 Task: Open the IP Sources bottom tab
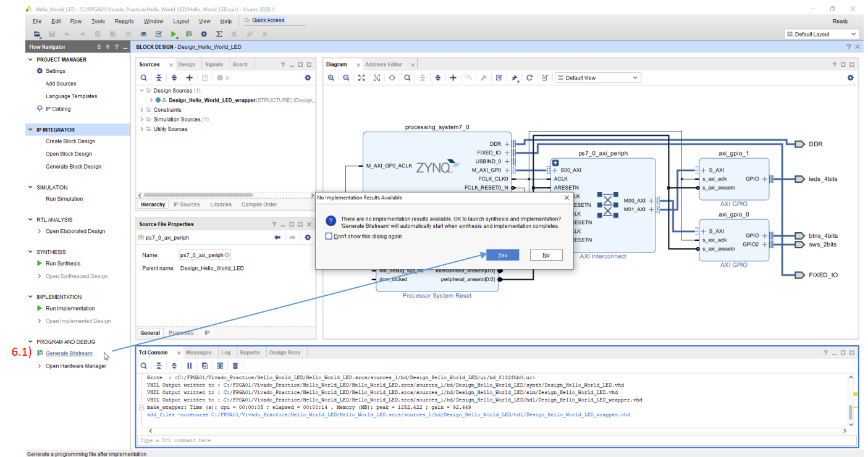point(187,204)
